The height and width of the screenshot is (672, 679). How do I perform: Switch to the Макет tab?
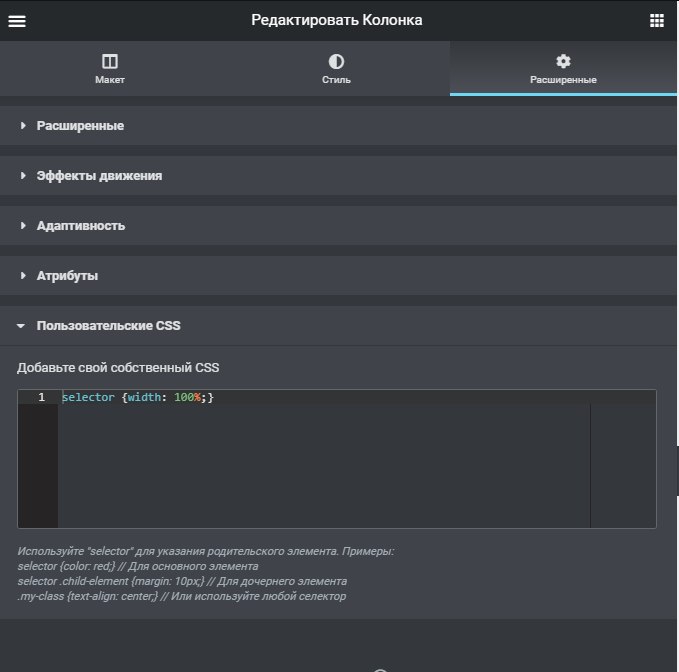coord(110,68)
